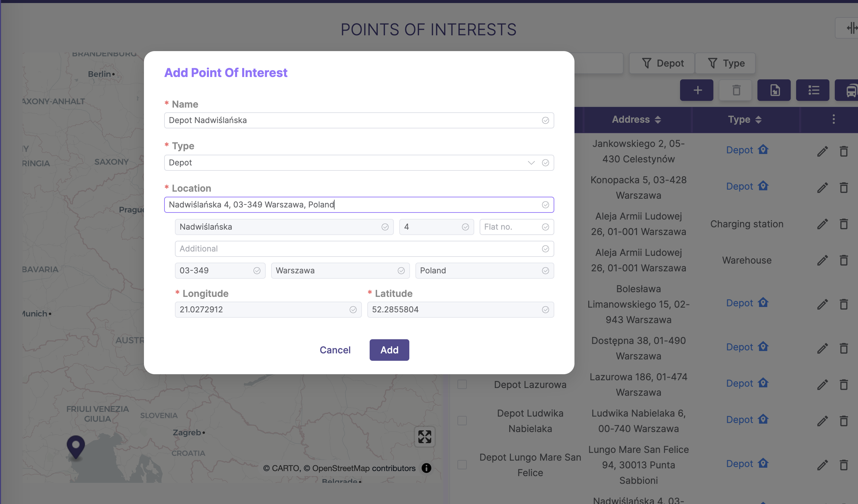
Task: Click into the Longitude input field
Action: [268, 310]
